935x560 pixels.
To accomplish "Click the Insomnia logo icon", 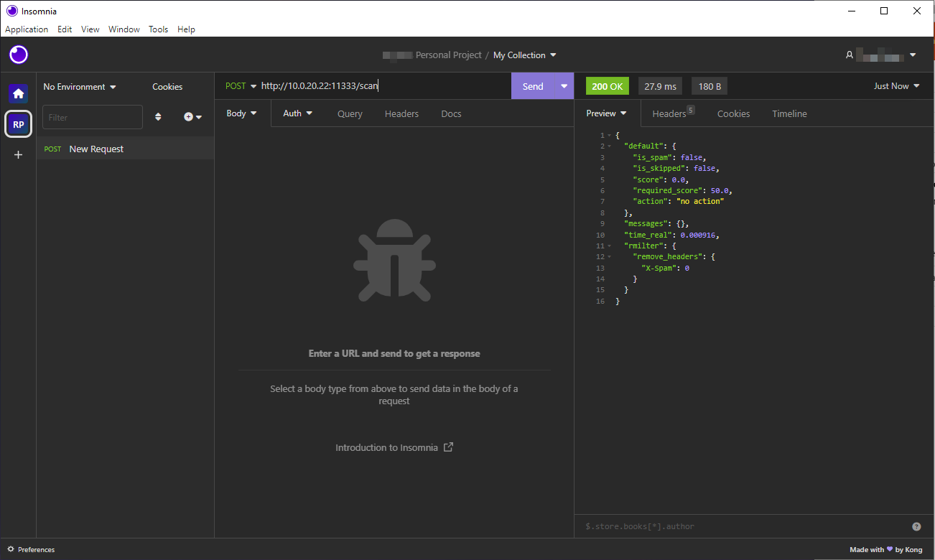I will point(19,55).
